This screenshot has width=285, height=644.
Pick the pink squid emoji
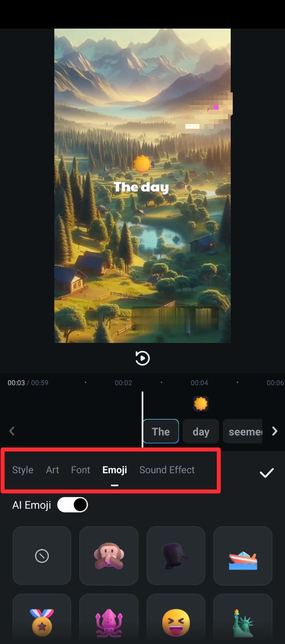[x=109, y=620]
